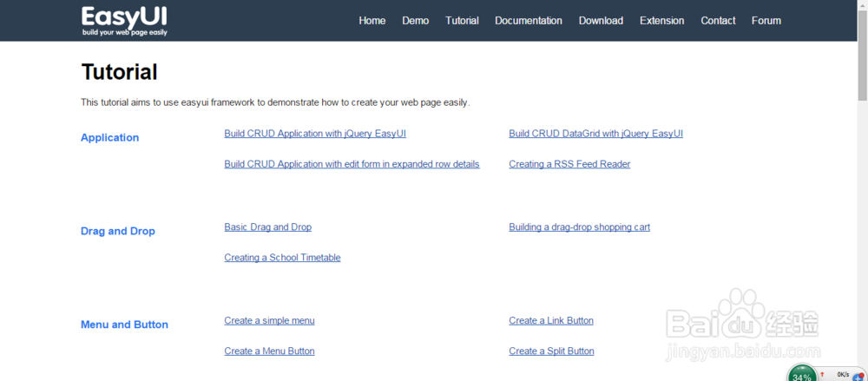This screenshot has height=381, width=868.
Task: Go to the Download page
Action: 601,21
